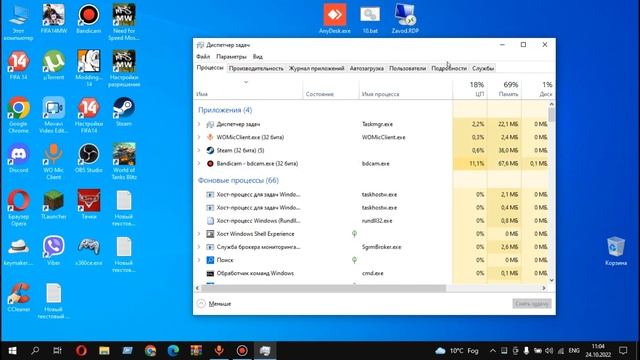This screenshot has height=360, width=640.
Task: Click Opera icon in the taskbar
Action: [x=81, y=350]
